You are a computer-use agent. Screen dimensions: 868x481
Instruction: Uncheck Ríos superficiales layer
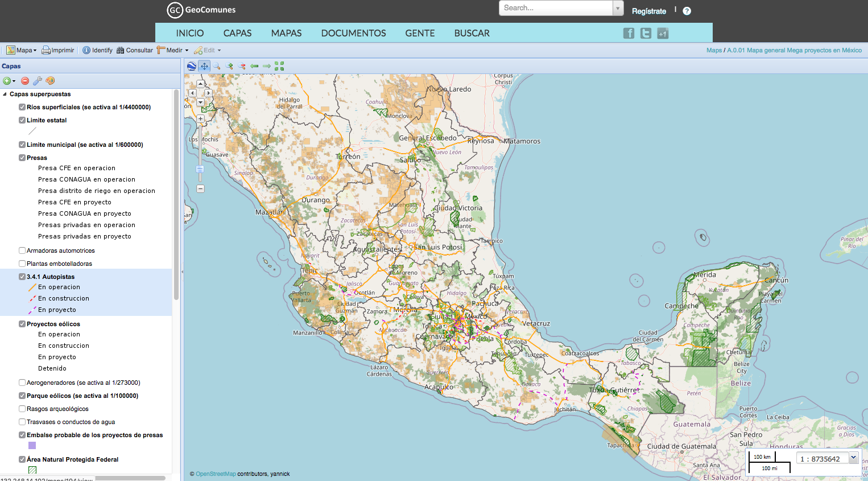(x=22, y=107)
